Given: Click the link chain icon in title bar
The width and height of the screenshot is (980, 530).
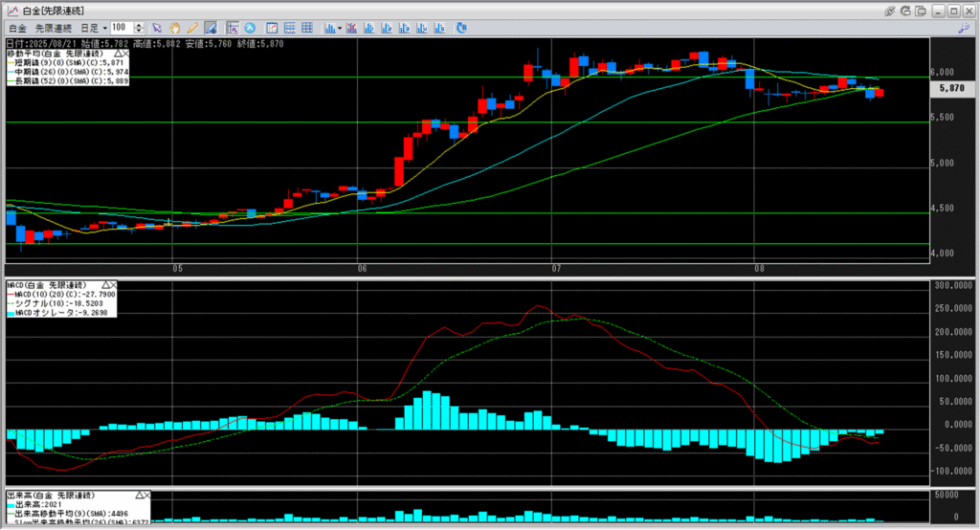Looking at the screenshot, I should [889, 11].
